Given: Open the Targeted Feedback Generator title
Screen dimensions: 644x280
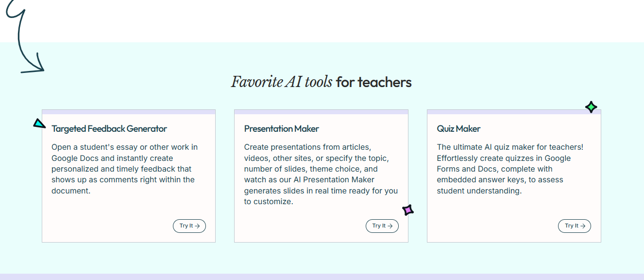Looking at the screenshot, I should point(109,129).
